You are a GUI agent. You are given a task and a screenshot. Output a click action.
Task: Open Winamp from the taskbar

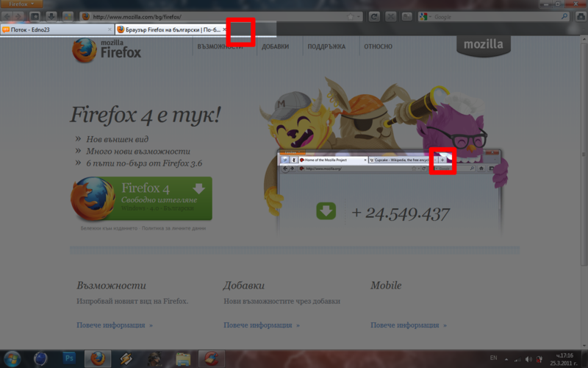tap(126, 359)
